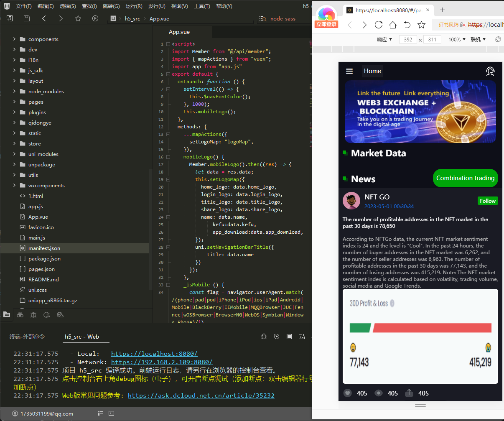Open hamburger menu in mobile app preview
The image size is (504, 421).
coord(349,71)
